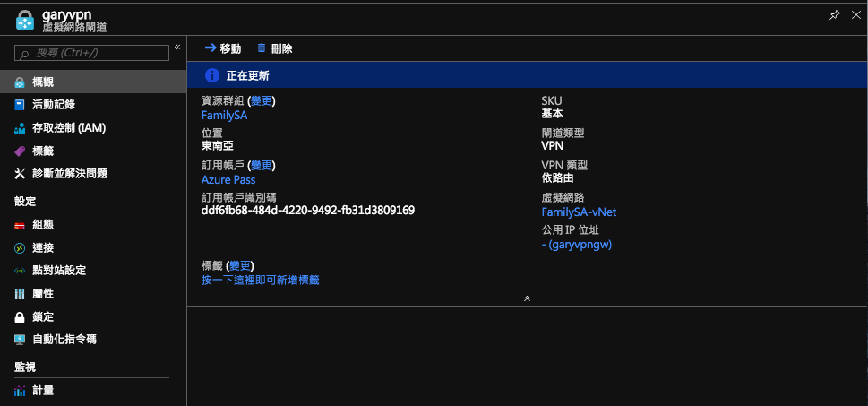This screenshot has height=406, width=868.
Task: Click the garyvpn gateway lock icon
Action: pyautogui.click(x=25, y=20)
